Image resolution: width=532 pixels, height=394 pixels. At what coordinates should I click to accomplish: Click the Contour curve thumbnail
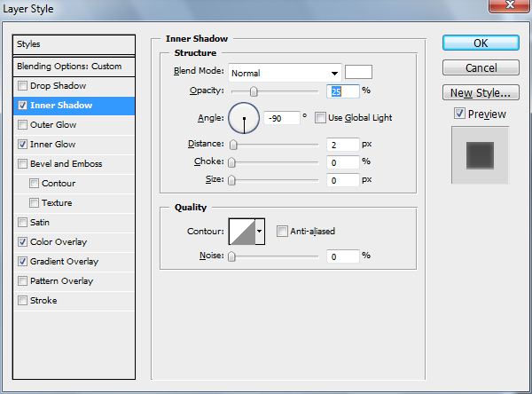(242, 232)
